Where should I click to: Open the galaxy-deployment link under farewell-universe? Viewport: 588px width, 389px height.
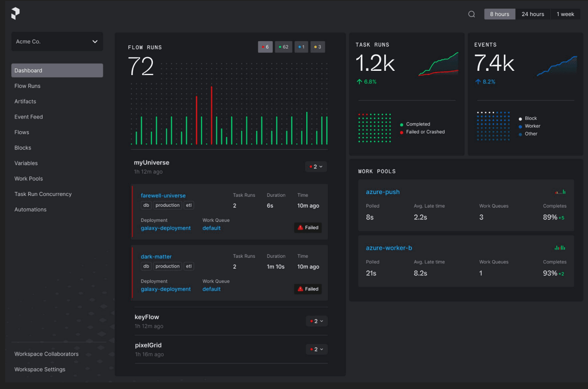click(x=166, y=228)
